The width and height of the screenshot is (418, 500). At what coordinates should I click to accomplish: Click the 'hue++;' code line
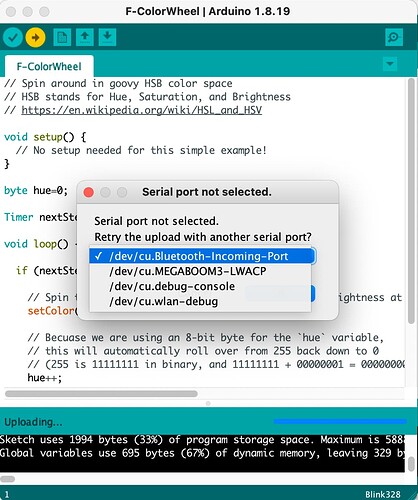[x=45, y=378]
